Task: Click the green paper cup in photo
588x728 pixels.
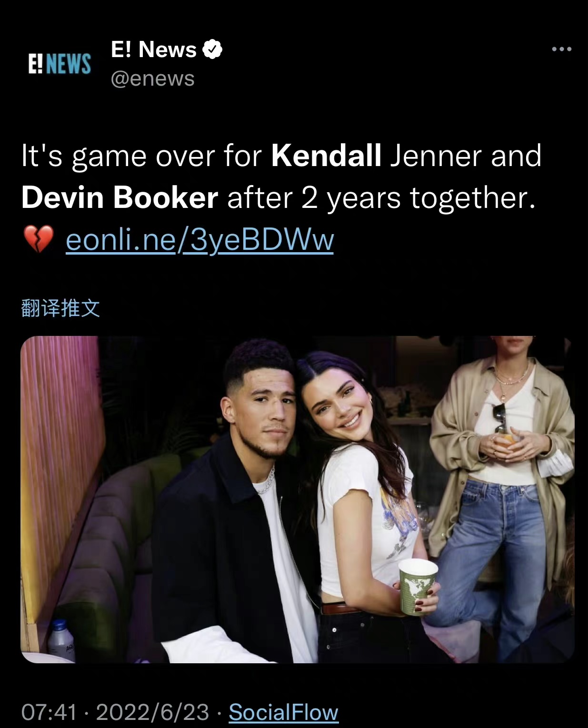Action: [x=417, y=587]
